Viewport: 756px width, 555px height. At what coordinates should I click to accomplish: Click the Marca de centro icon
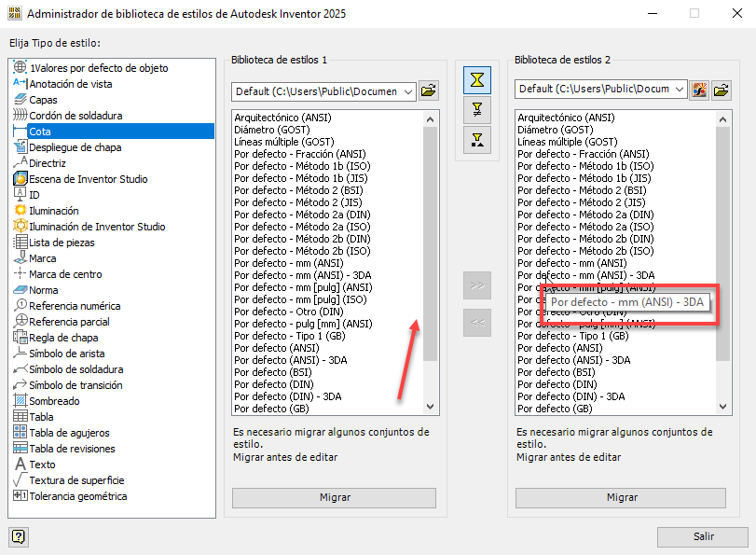pos(20,273)
